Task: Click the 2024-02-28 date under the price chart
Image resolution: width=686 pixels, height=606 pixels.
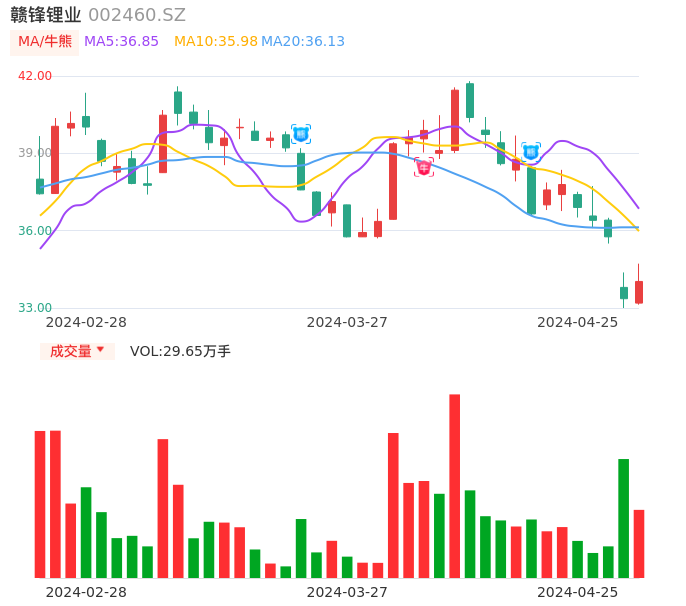Action: [86, 322]
